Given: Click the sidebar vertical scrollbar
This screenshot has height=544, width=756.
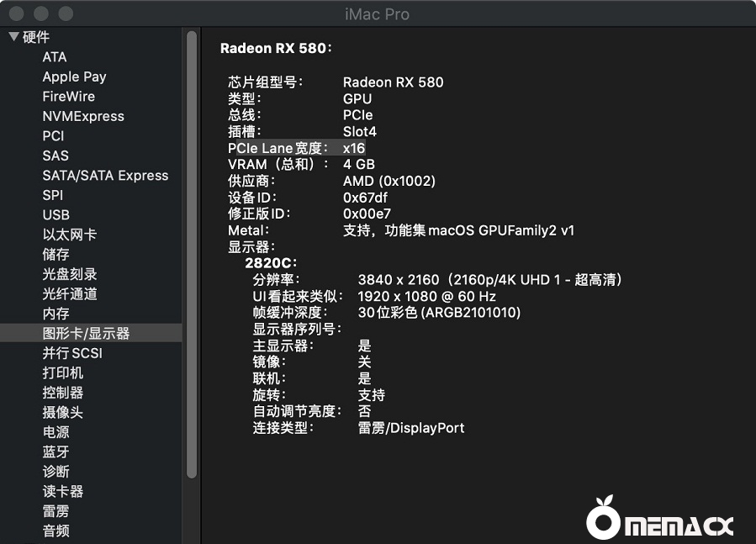Looking at the screenshot, I should pyautogui.click(x=192, y=252).
